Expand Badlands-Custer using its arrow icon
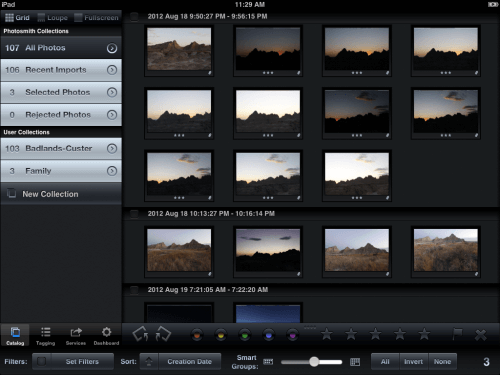This screenshot has height=375, width=500. click(112, 148)
